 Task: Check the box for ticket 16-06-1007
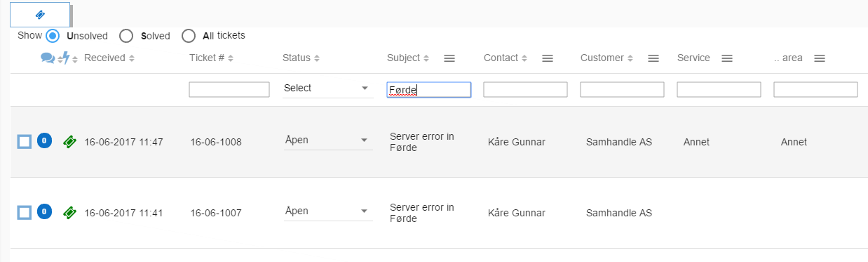tap(24, 212)
